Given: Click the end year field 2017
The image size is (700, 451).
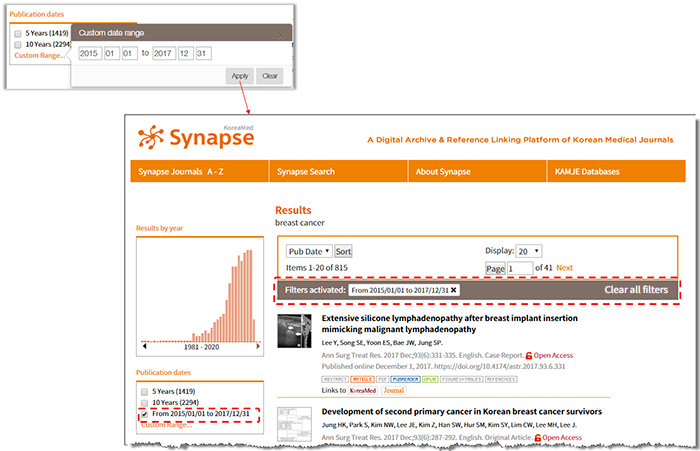Looking at the screenshot, I should (x=164, y=53).
